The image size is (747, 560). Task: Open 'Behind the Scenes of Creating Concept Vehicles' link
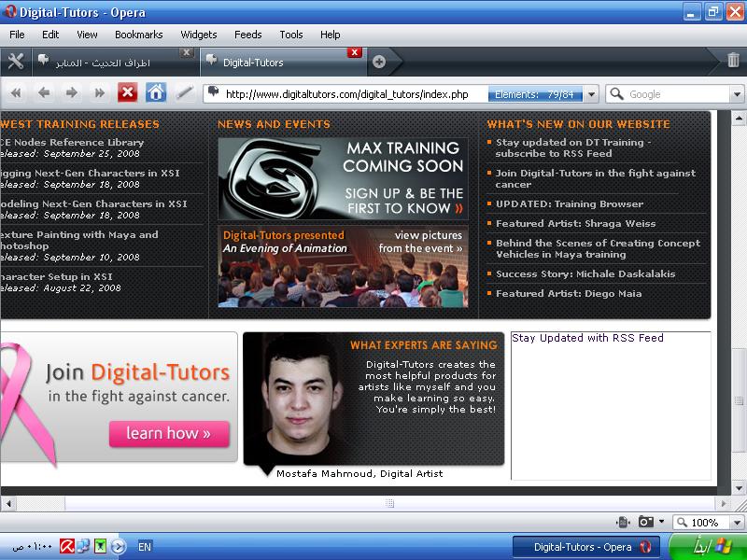598,248
